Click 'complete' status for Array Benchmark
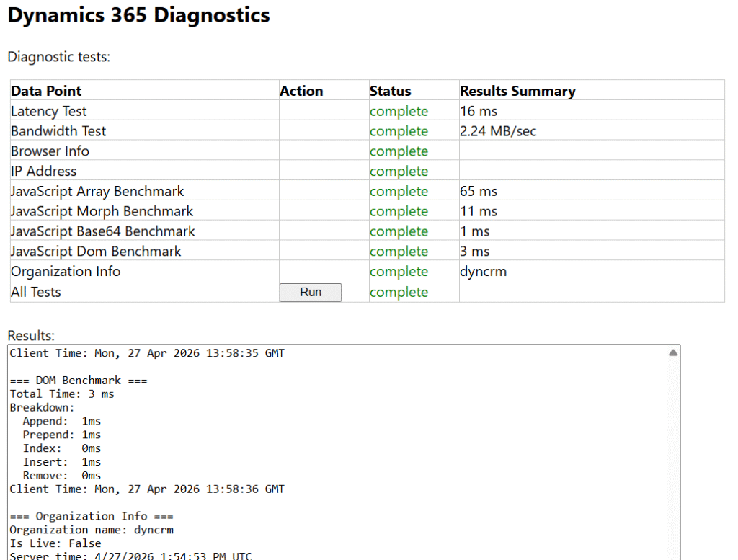Viewport: 738px width, 560px height. [399, 192]
